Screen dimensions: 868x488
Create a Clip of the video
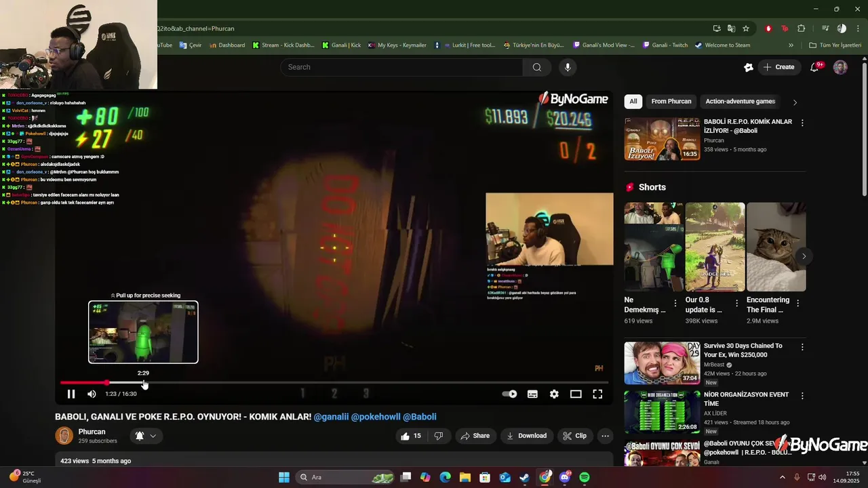575,436
